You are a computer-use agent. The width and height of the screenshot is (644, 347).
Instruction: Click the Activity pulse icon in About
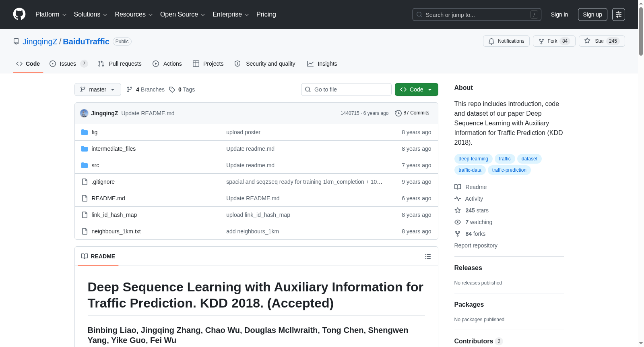[458, 199]
